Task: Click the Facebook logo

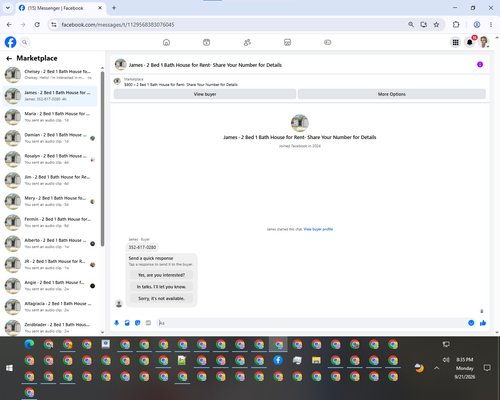Action: pos(10,42)
